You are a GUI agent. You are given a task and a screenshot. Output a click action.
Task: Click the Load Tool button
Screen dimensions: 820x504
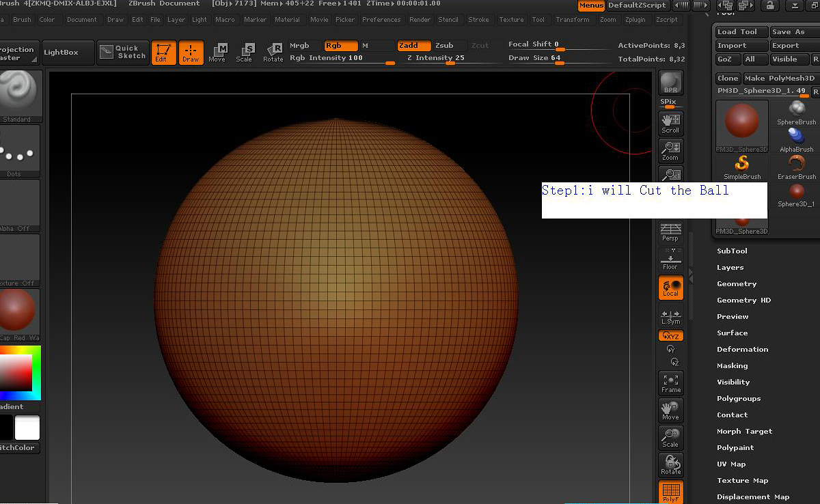click(741, 32)
